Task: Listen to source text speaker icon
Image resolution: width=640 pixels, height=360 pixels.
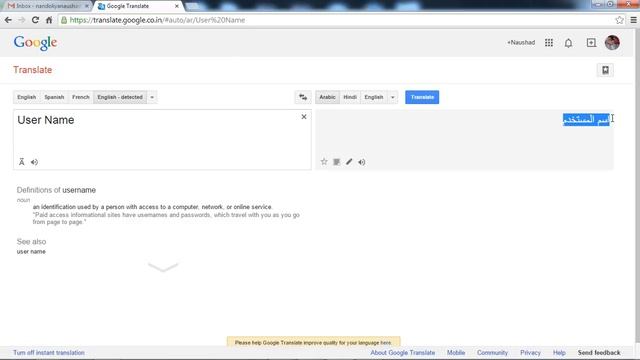Action: 34,162
